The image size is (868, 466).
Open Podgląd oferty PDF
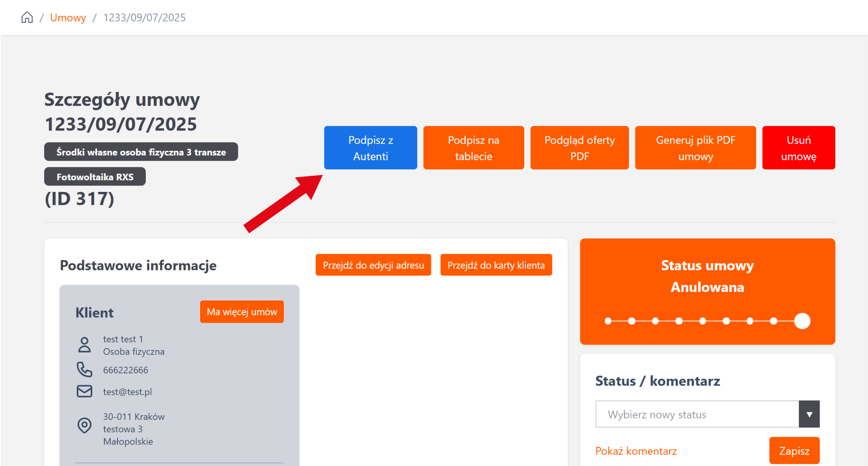click(x=579, y=148)
